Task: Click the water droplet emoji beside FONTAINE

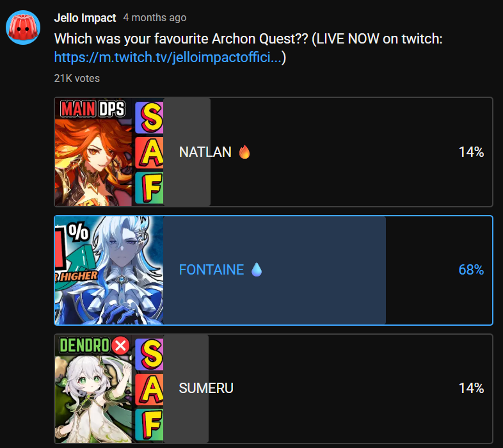Action: coord(257,269)
